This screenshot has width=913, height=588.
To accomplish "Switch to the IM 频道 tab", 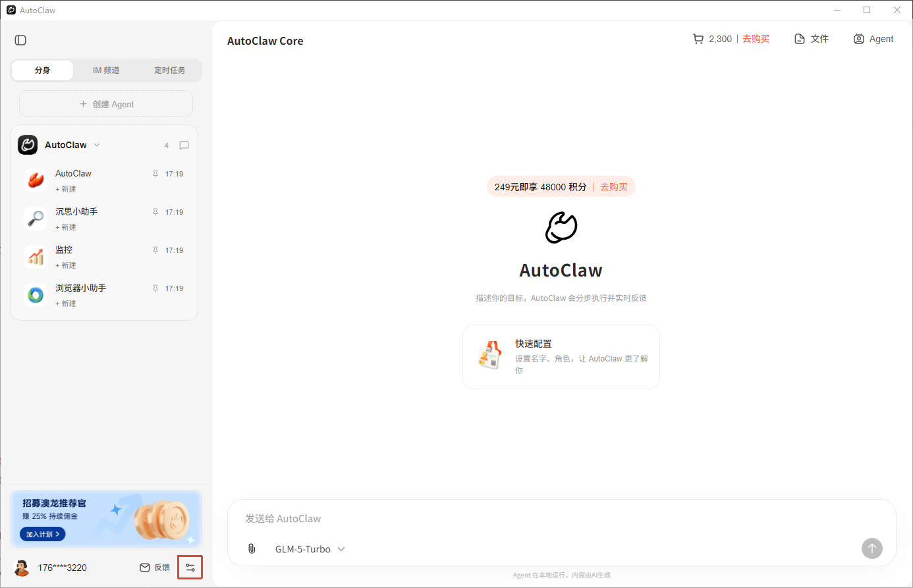I will click(x=106, y=70).
